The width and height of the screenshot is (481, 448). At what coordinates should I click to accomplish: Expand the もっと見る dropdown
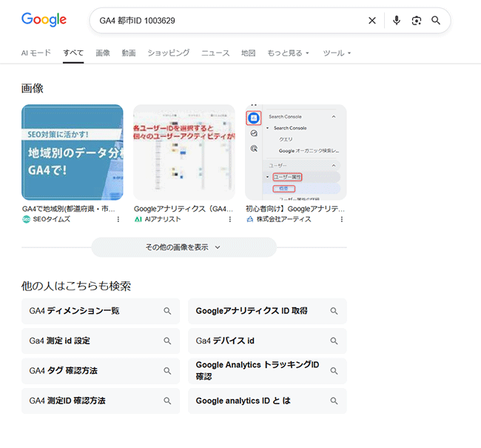click(x=288, y=53)
